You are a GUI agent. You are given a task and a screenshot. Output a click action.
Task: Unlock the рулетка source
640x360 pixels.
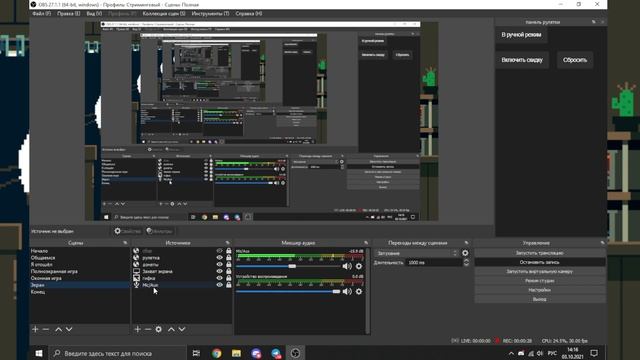(x=229, y=258)
